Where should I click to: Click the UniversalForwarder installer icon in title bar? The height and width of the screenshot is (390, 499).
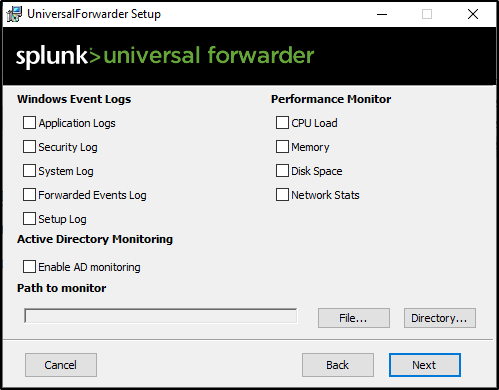[x=14, y=14]
